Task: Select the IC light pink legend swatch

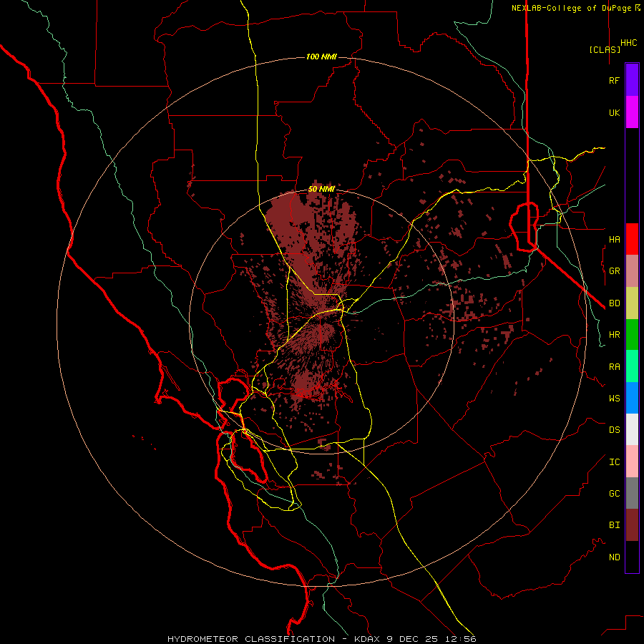Action: point(632,462)
